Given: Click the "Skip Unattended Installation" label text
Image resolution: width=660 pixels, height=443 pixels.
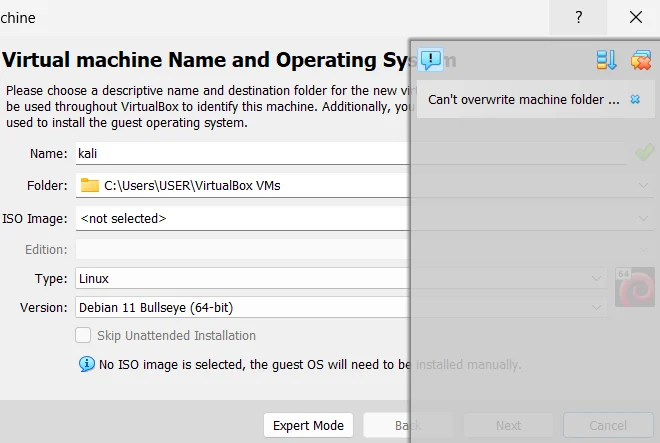Looking at the screenshot, I should coord(176,336).
